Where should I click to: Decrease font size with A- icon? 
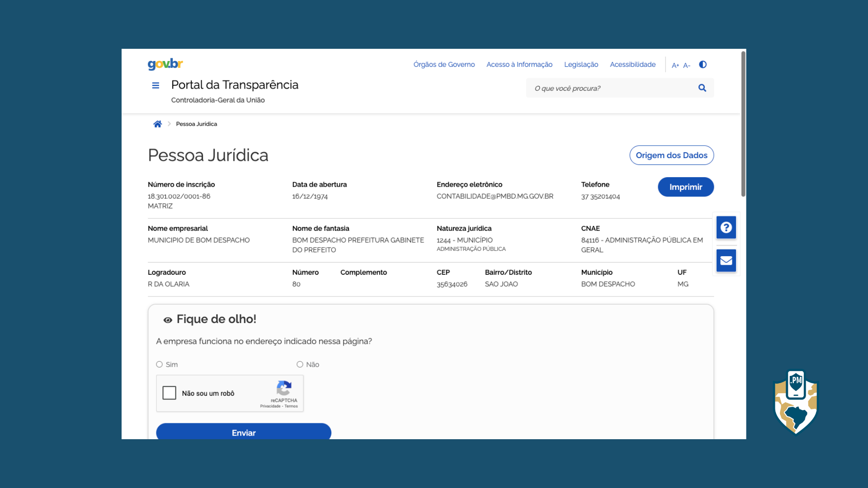(686, 65)
